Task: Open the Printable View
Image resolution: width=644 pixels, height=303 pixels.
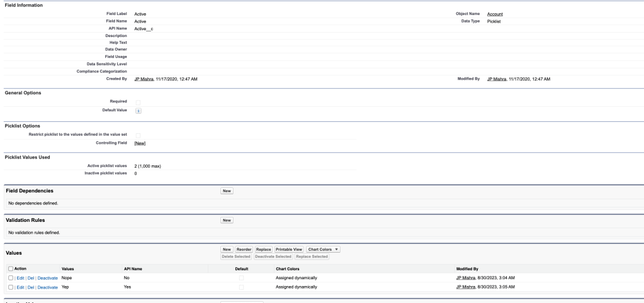Action: 289,250
